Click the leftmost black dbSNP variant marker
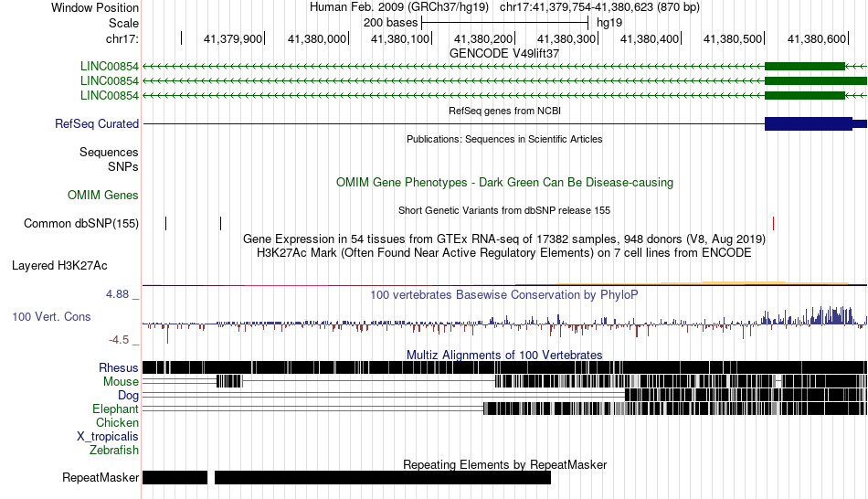Screen dimensions: 868x499 point(165,223)
